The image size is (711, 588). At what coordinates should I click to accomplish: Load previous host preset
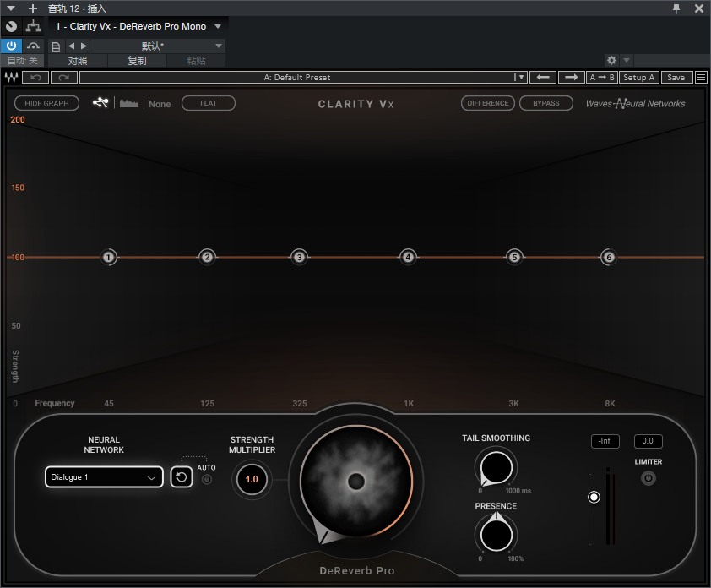click(x=71, y=46)
